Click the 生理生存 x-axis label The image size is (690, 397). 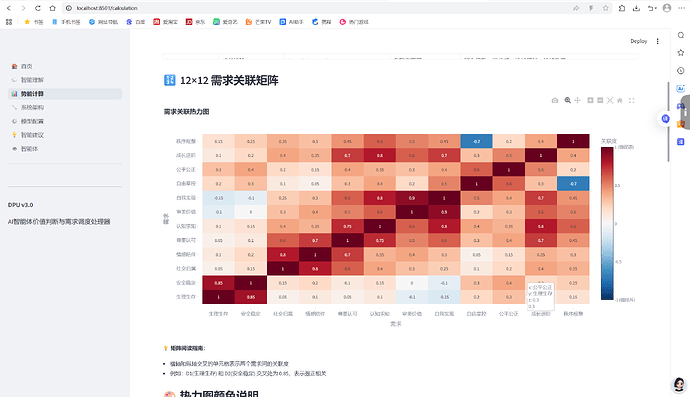click(x=219, y=314)
